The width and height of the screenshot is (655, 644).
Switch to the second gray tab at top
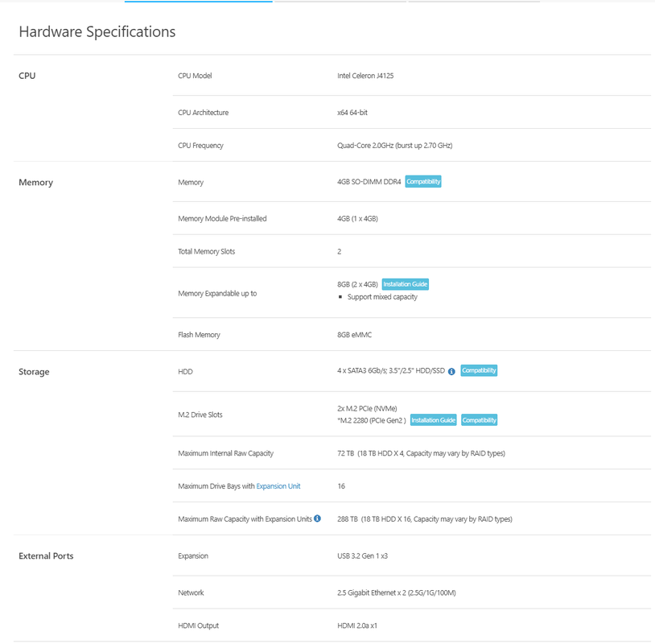340,2
